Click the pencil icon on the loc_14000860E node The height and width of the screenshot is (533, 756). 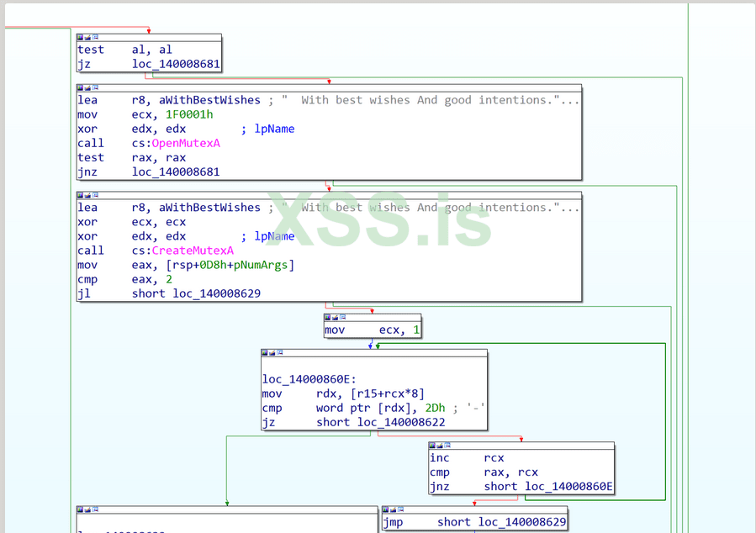(272, 353)
